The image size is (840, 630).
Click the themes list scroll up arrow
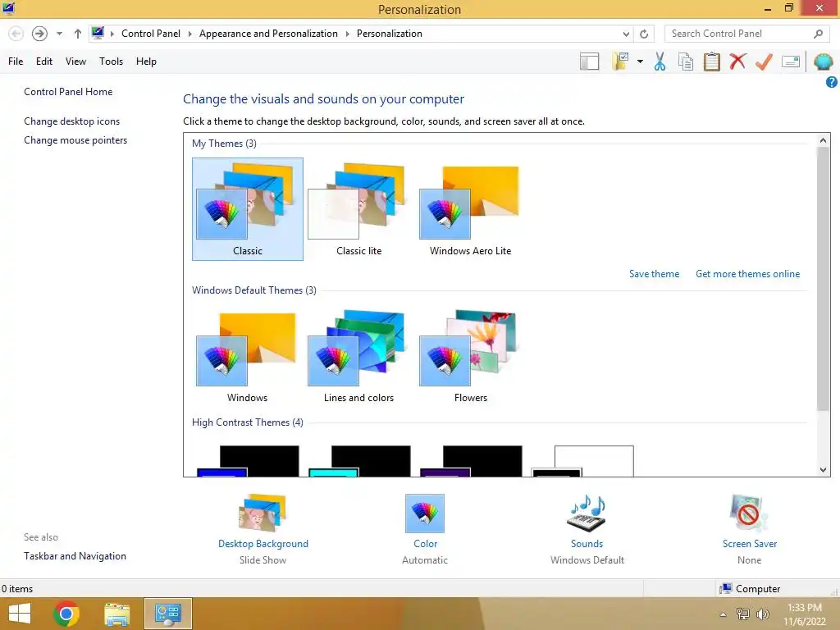[x=823, y=140]
